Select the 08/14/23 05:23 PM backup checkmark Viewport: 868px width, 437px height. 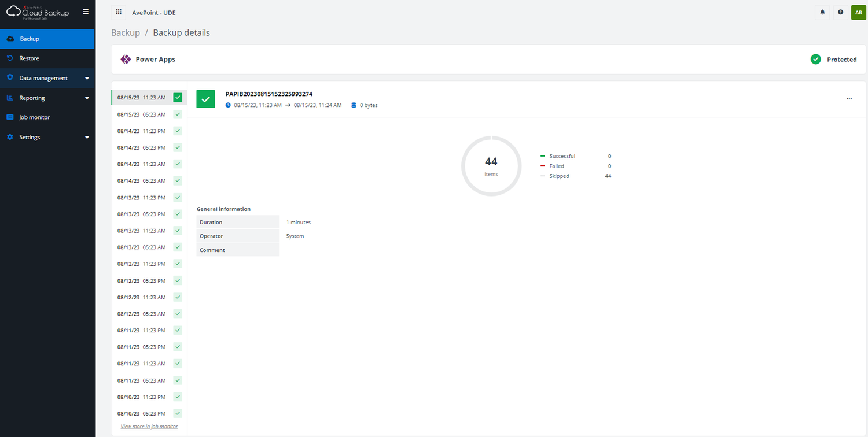(x=178, y=147)
